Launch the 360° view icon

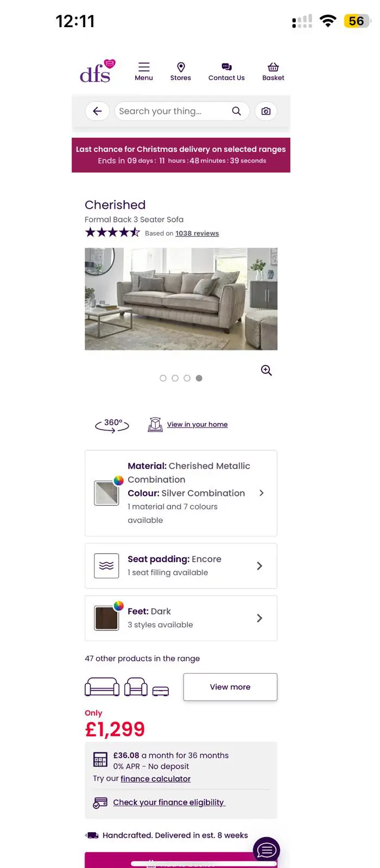(x=112, y=425)
